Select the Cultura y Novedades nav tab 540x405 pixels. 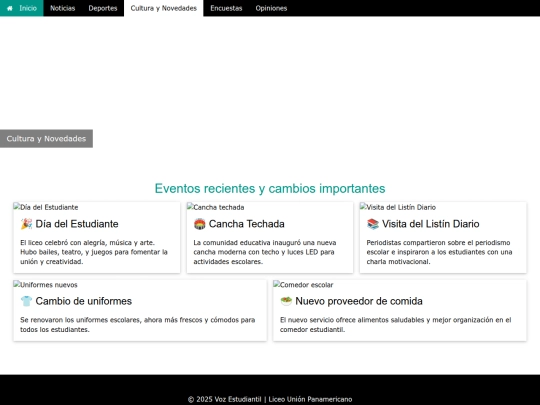[164, 8]
